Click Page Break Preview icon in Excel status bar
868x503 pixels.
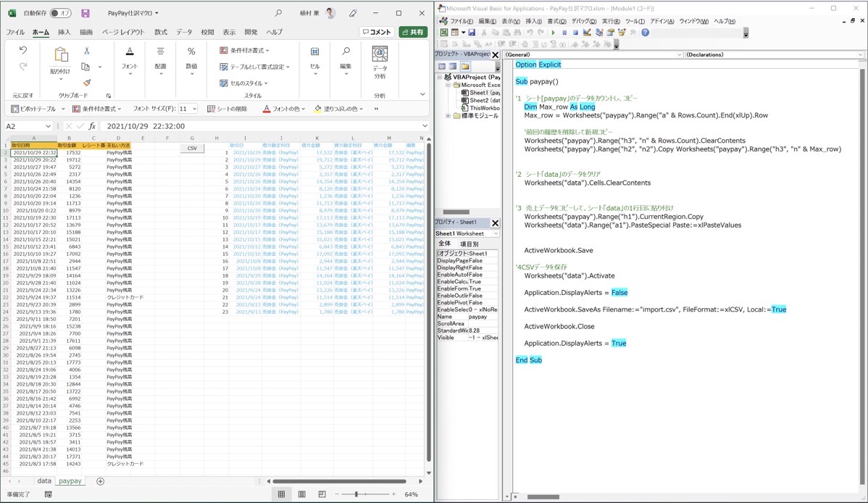[x=322, y=494]
